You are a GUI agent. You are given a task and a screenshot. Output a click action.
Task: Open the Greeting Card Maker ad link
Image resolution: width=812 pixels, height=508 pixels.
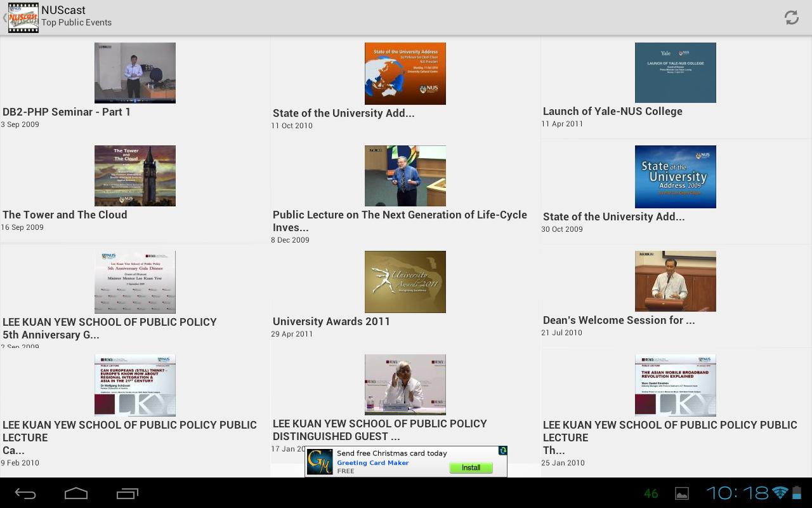(372, 462)
